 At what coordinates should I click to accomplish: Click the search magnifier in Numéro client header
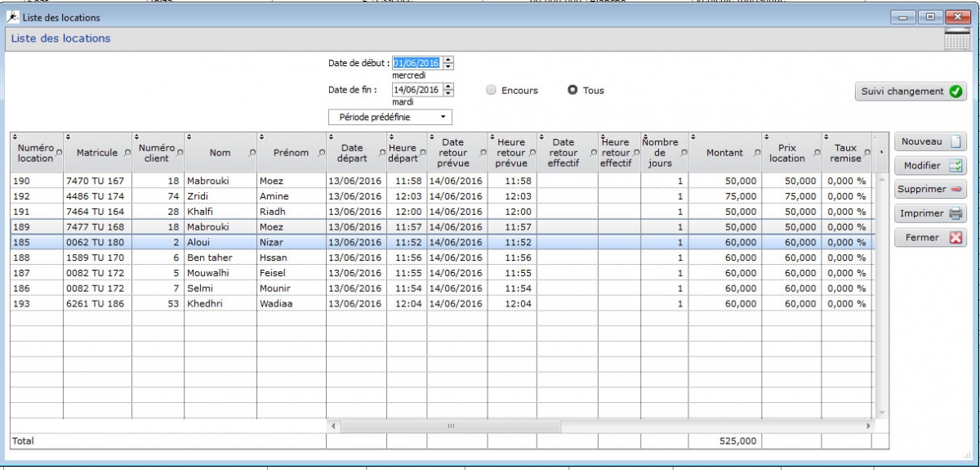180,153
